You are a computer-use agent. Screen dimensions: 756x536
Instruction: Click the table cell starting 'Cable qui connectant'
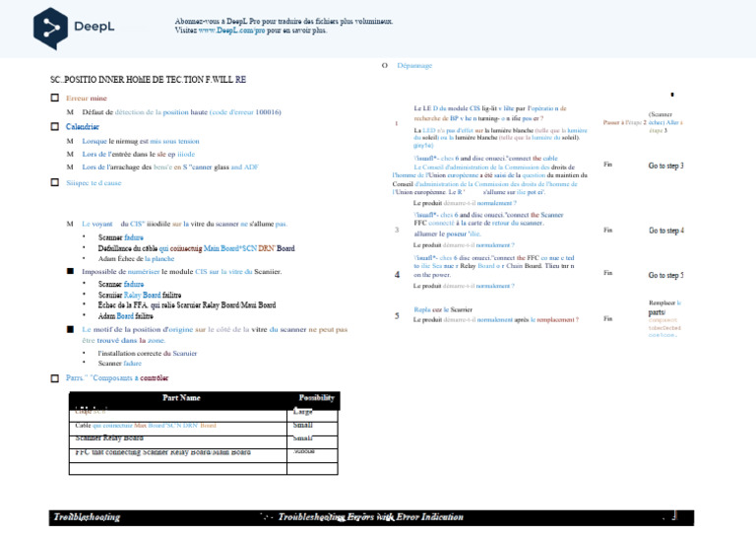[x=178, y=428]
